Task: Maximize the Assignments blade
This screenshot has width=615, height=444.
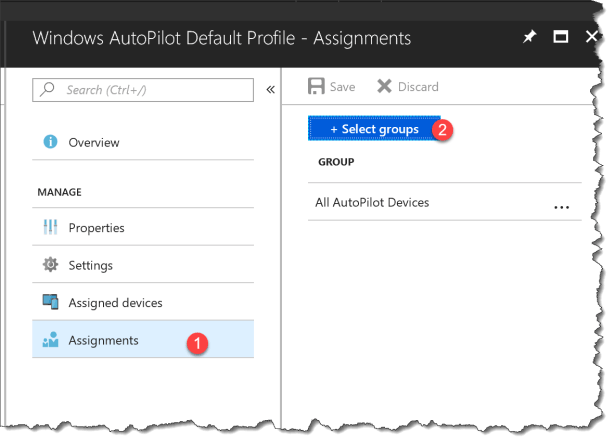Action: pyautogui.click(x=561, y=37)
